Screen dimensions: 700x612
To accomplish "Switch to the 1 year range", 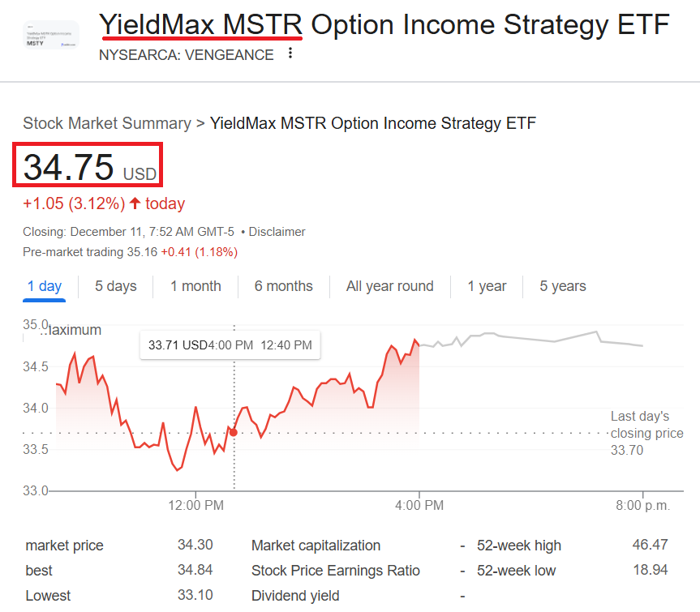I will click(x=487, y=286).
